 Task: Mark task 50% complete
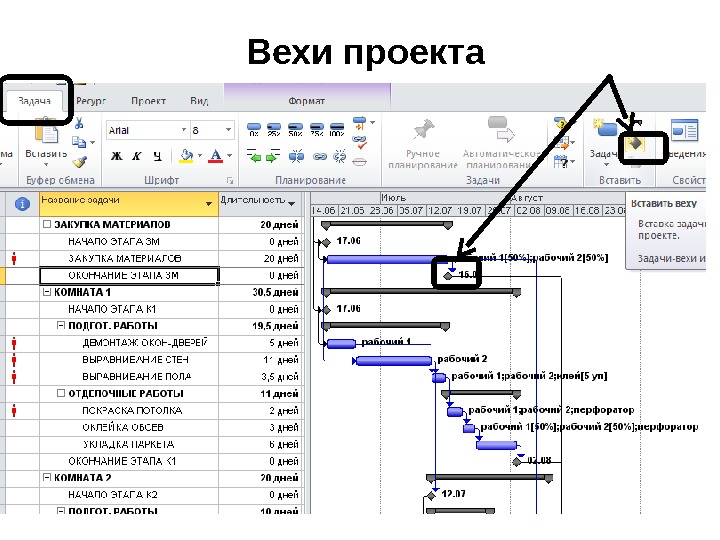coord(295,129)
